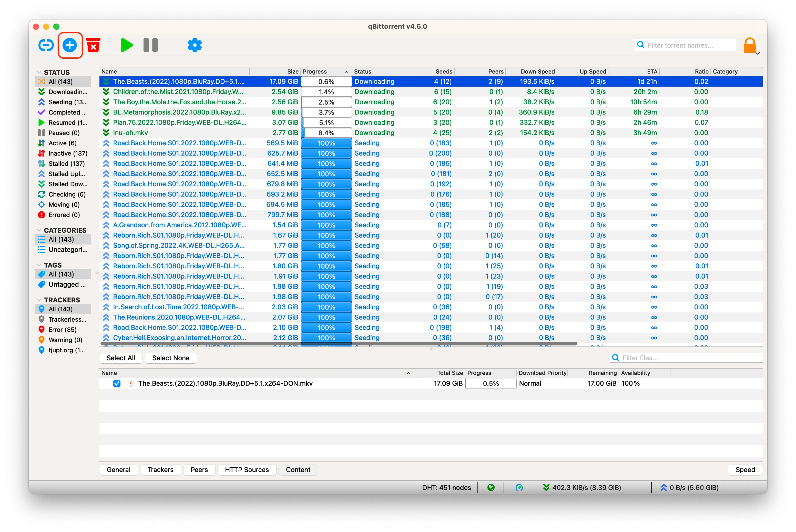Click upload speed 0 B/s indicator

coord(689,488)
